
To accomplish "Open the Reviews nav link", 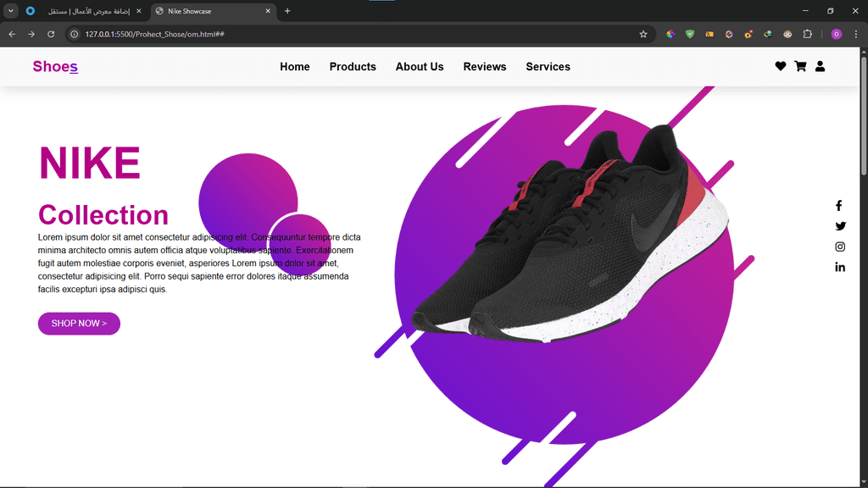I will point(485,67).
